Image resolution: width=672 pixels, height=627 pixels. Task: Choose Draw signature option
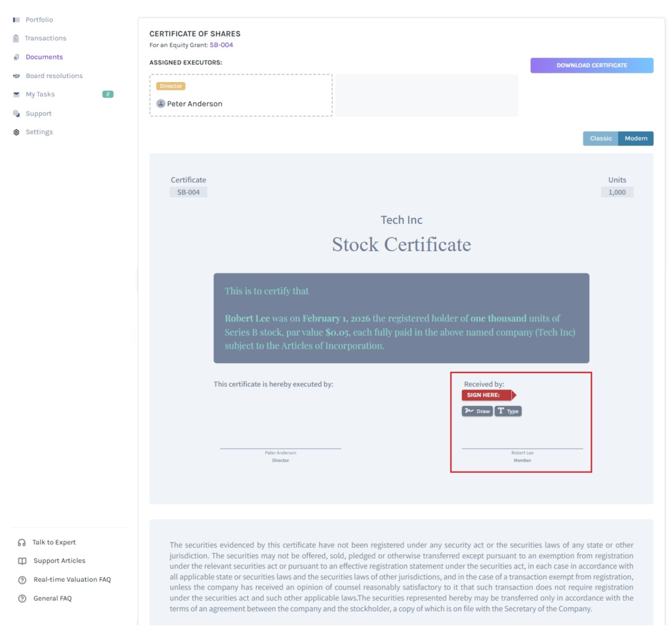477,411
